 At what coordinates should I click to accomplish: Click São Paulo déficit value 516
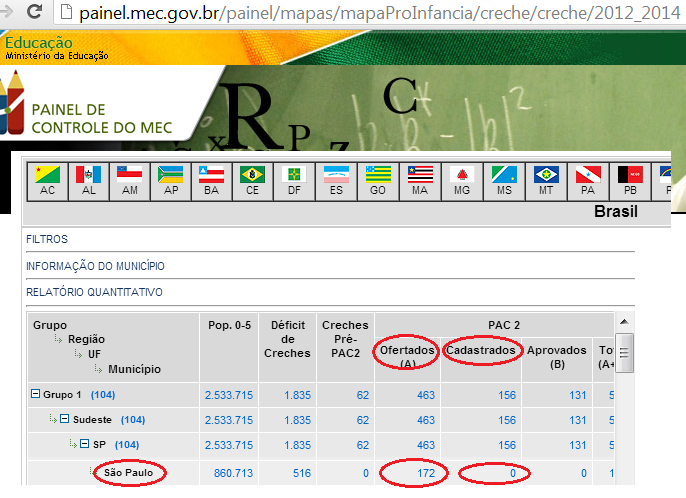(302, 473)
